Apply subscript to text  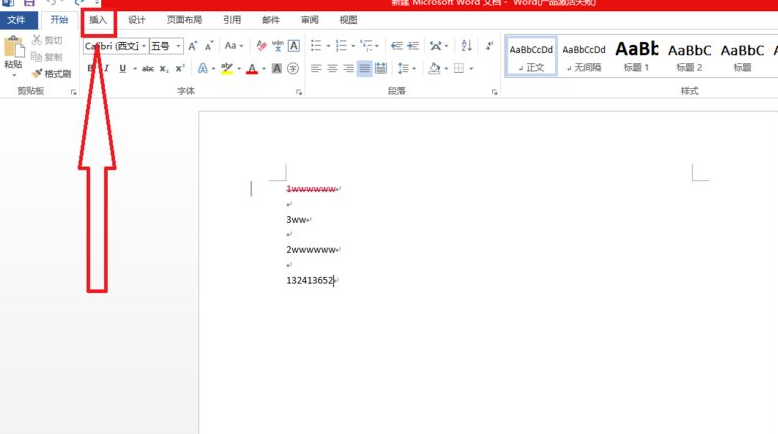tap(164, 69)
